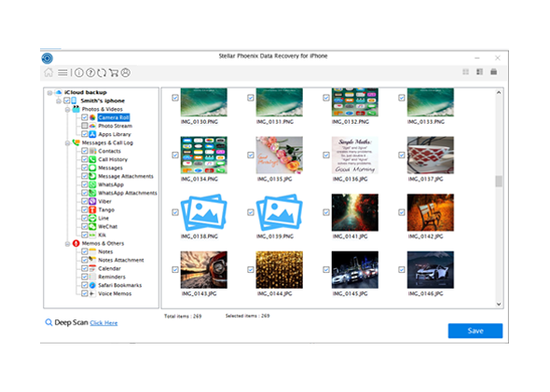Click scrollbar down arrow in thumbnail pane

coord(499,304)
